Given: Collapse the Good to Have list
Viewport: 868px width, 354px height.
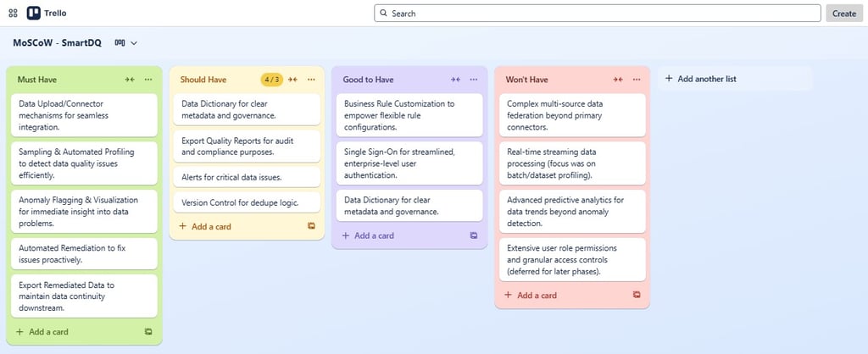Looking at the screenshot, I should click(x=455, y=80).
